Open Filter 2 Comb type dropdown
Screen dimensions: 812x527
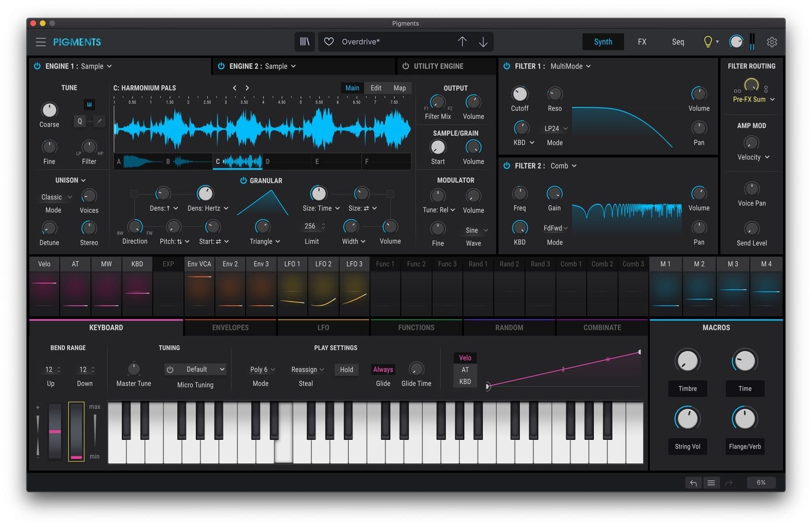563,166
